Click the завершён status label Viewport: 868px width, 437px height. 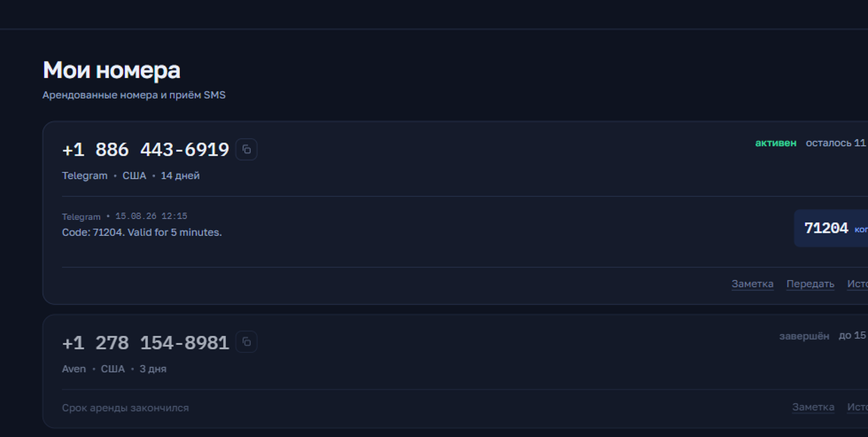[804, 336]
